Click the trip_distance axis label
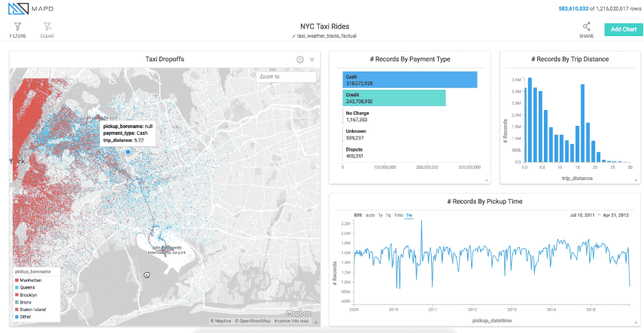Screen dimensions: 644x333 [577, 179]
